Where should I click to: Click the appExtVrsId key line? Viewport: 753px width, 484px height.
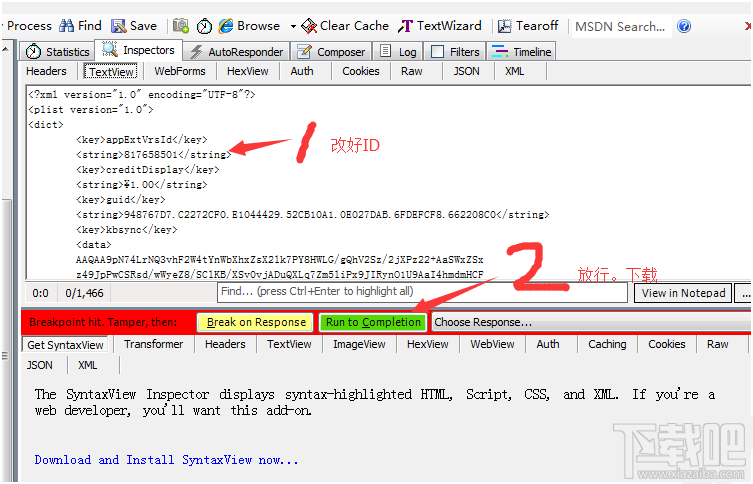click(x=142, y=140)
